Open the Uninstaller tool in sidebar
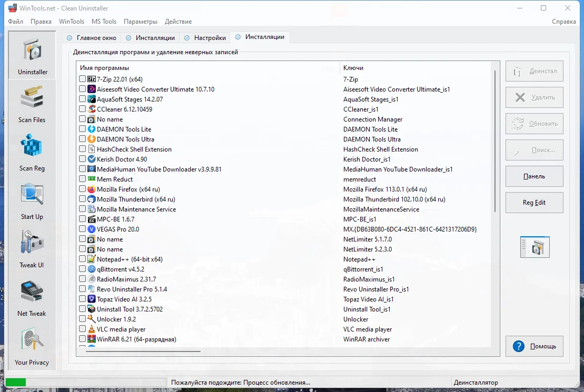 32,55
